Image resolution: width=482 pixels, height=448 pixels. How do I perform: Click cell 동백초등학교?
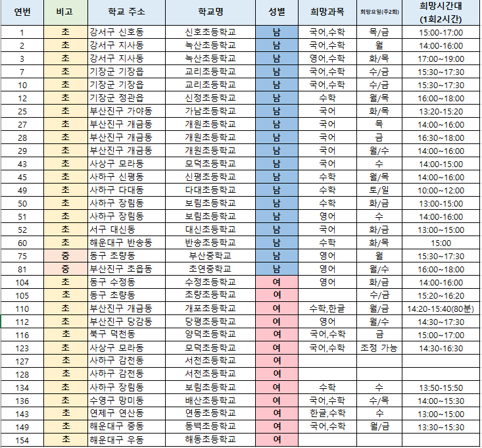210,427
